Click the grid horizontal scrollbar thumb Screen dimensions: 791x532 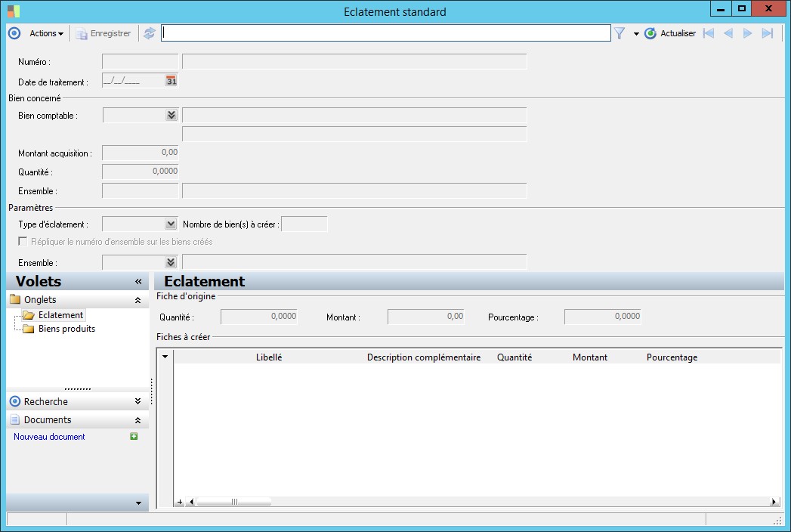234,502
